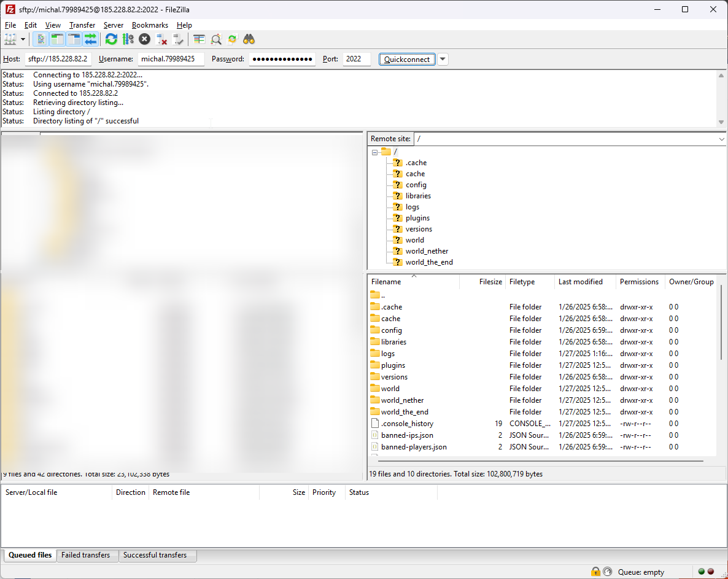
Task: Toggle message log display
Action: click(x=41, y=39)
